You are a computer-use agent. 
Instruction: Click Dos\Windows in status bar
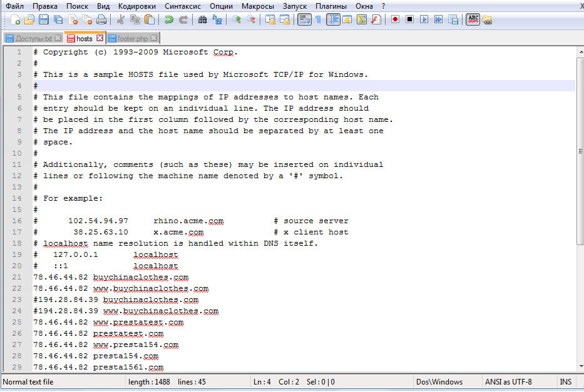pos(439,382)
